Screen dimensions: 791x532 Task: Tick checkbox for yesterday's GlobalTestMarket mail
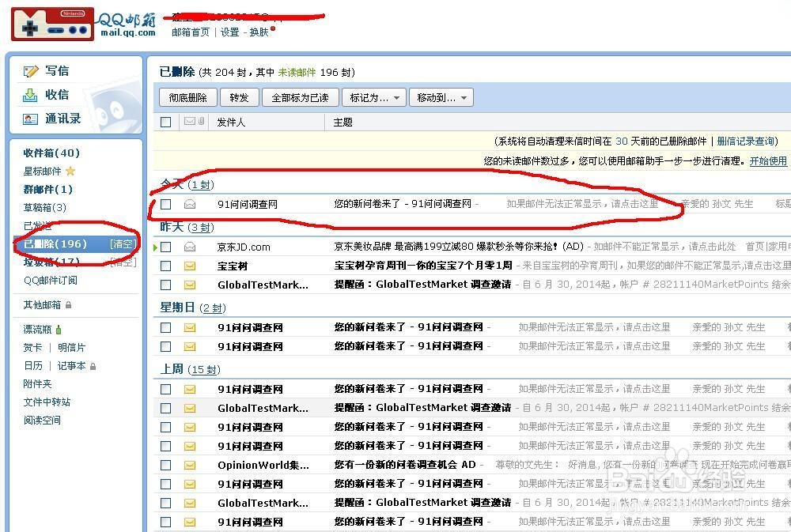pos(165,285)
